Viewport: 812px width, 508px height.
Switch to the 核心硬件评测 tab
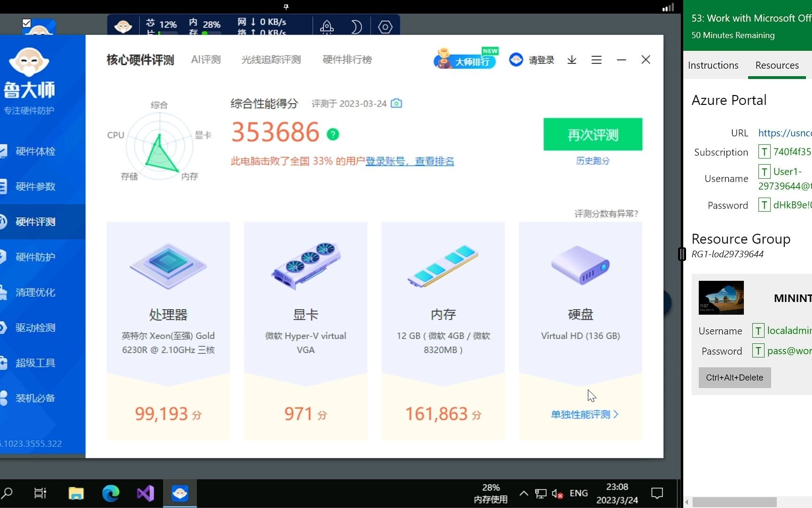[140, 60]
